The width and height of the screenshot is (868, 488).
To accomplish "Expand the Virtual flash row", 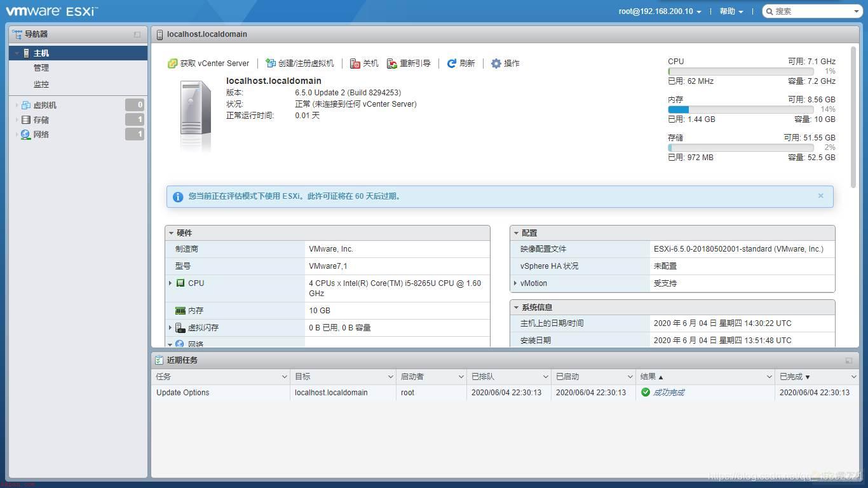I will click(x=170, y=328).
